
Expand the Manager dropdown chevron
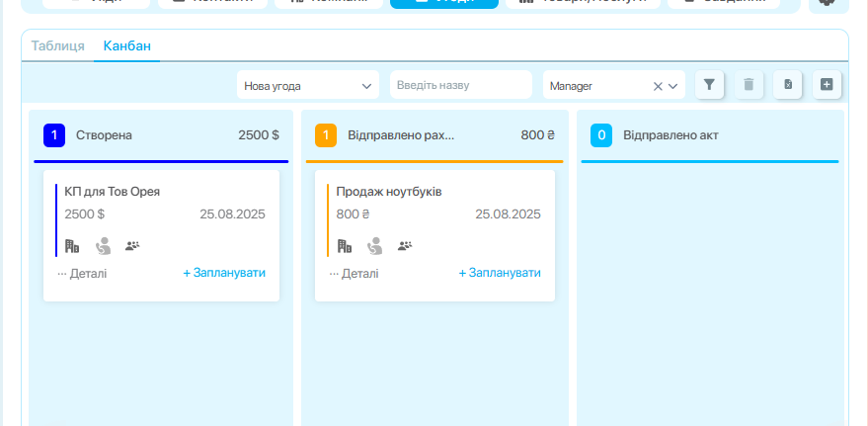coord(674,86)
